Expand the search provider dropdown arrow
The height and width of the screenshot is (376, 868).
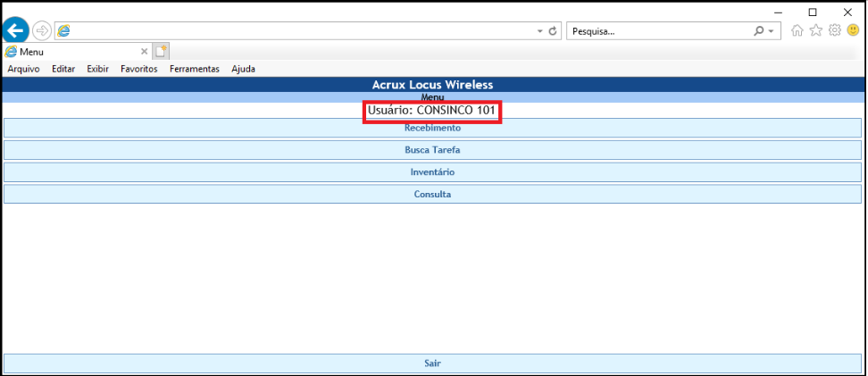(x=771, y=32)
